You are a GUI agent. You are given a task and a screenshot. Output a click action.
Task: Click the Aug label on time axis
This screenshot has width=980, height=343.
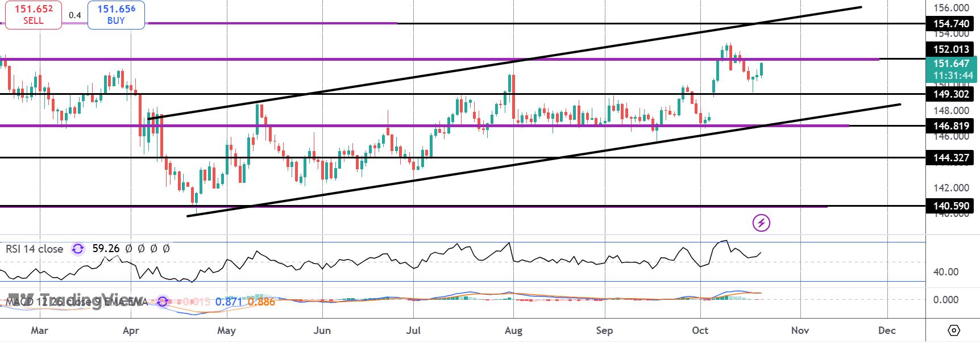coord(513,331)
